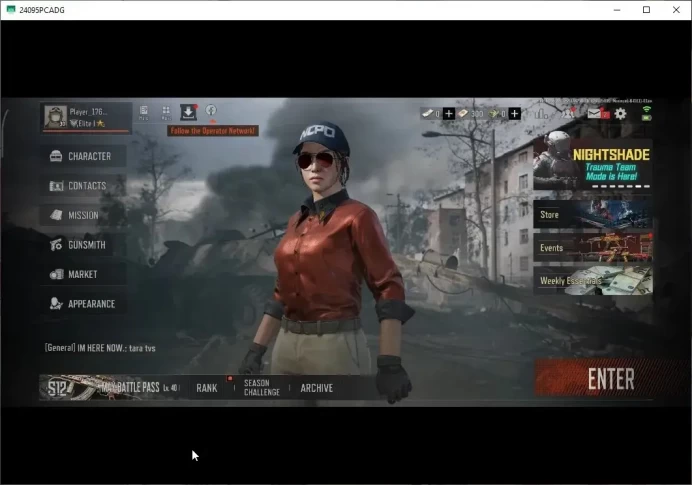Switch to the ARCHIVE tab

click(x=316, y=388)
